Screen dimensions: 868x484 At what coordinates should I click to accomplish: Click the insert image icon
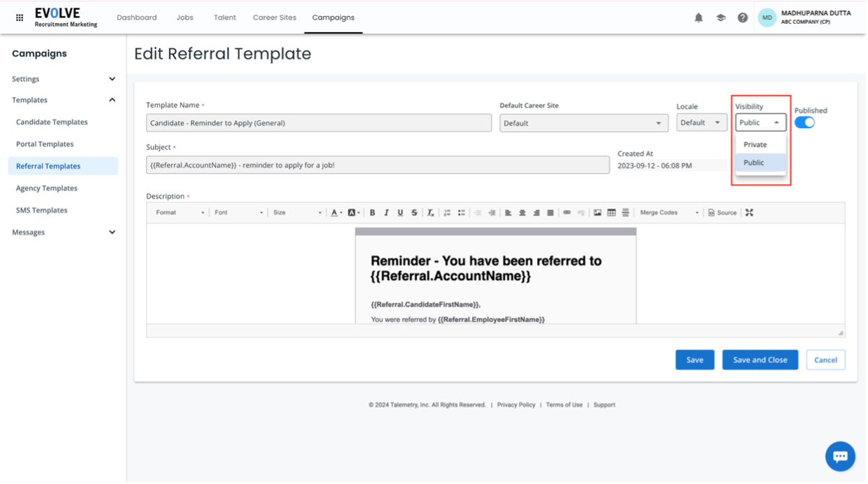(597, 212)
